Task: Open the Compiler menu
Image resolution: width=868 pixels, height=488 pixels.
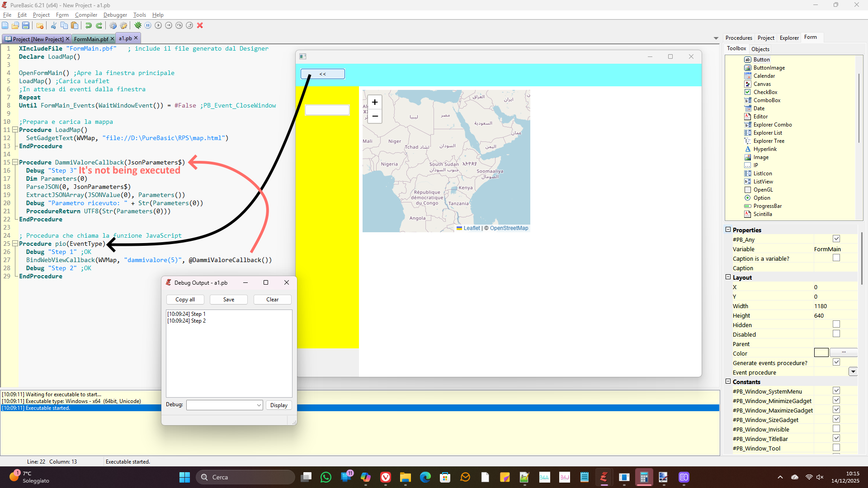Action: click(86, 15)
